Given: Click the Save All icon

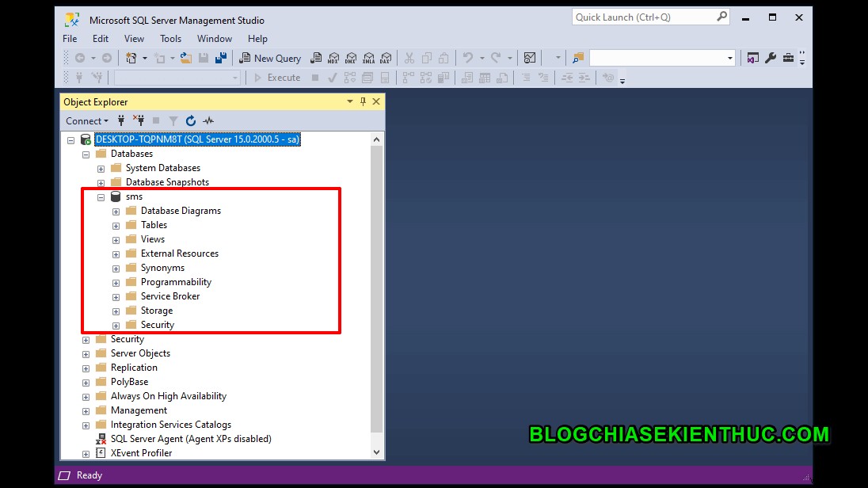Looking at the screenshot, I should point(221,58).
